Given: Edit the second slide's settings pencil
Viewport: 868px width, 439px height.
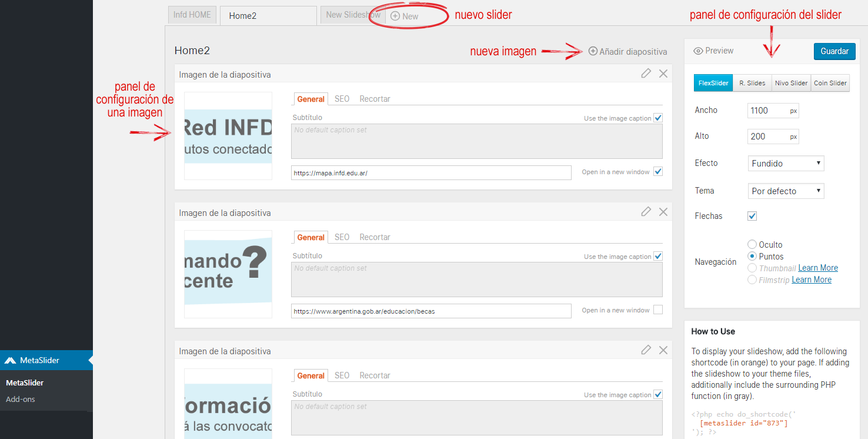Looking at the screenshot, I should (x=646, y=211).
